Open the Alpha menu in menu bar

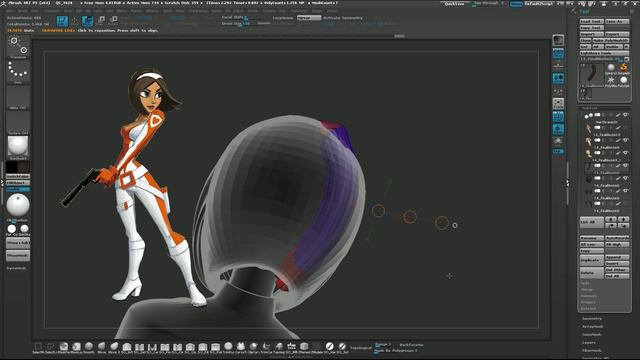tap(9, 11)
